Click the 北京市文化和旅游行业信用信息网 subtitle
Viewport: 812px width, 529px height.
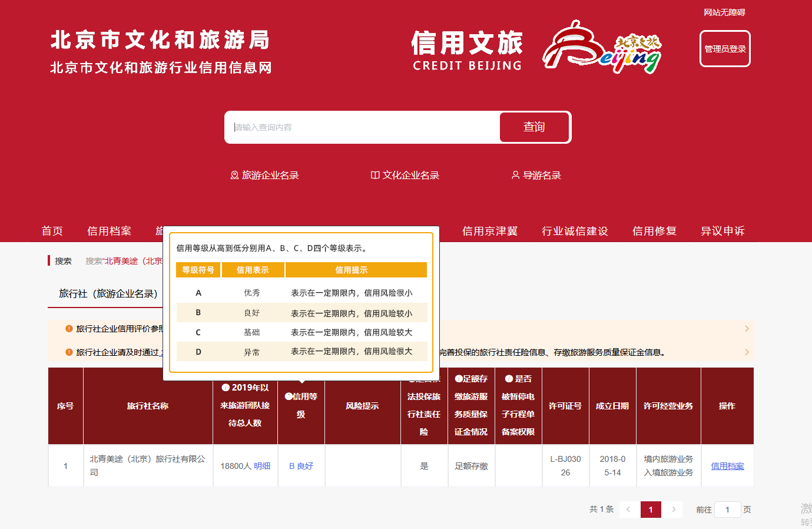pos(161,68)
